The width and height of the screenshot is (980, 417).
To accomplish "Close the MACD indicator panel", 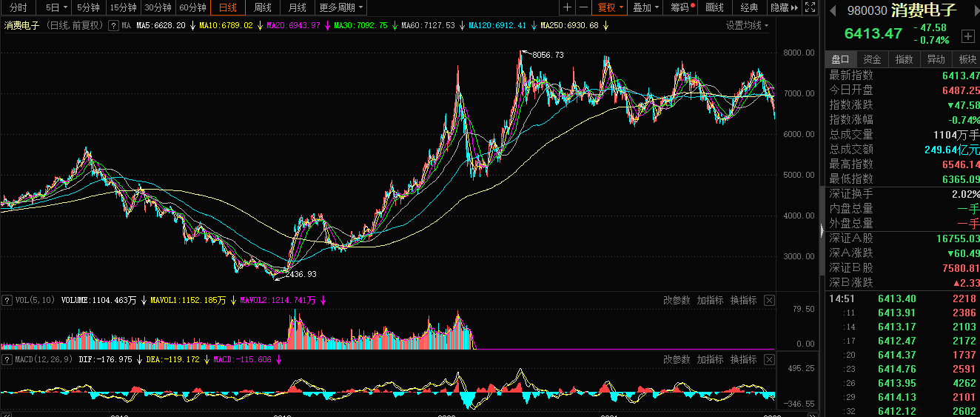I will tap(769, 359).
